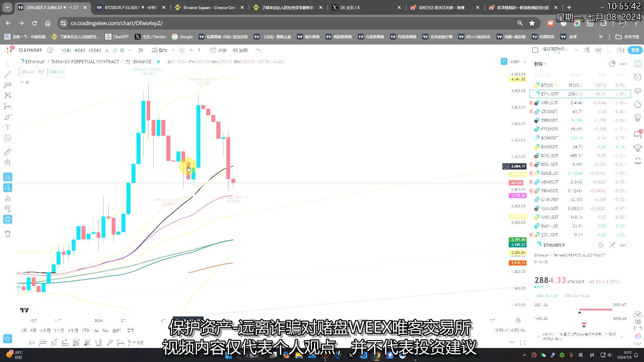Start bar replay (回放) mode
The height and width of the screenshot is (362, 644).
tap(240, 50)
